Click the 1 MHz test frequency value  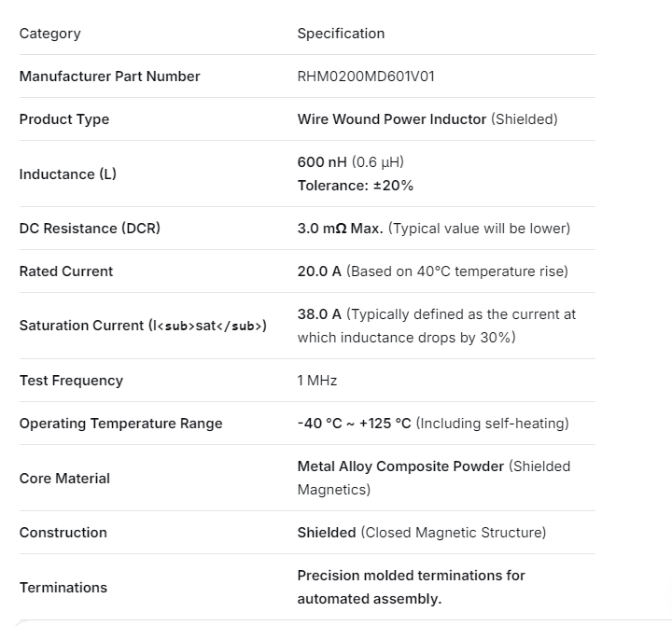[x=317, y=381]
